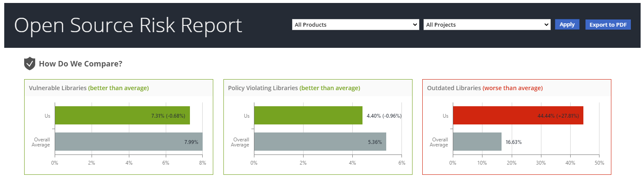Open the All Products dropdown

pos(355,25)
